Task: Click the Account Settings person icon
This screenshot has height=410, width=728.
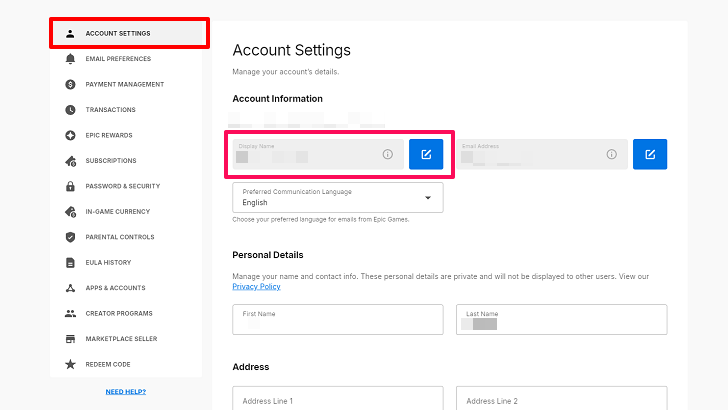Action: [x=70, y=33]
